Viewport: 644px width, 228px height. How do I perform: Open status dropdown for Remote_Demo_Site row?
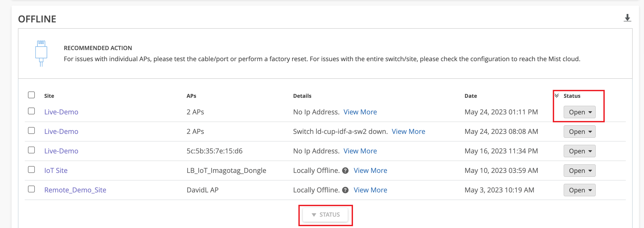pyautogui.click(x=579, y=190)
